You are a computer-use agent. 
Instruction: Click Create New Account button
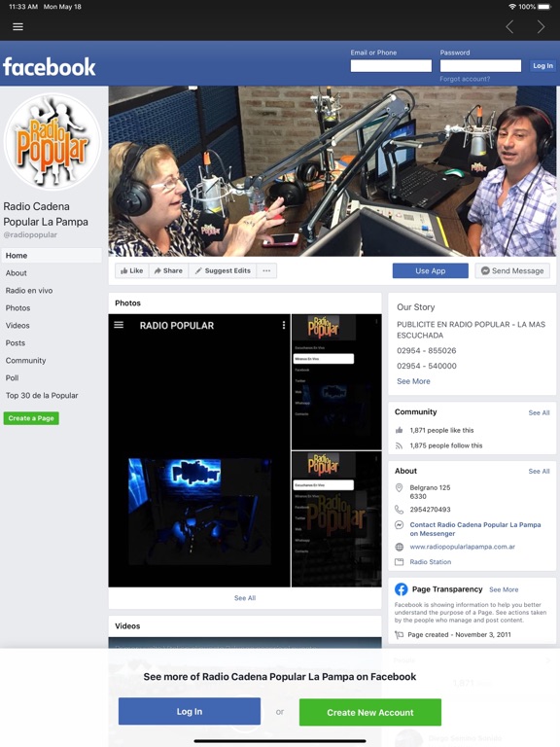[370, 713]
